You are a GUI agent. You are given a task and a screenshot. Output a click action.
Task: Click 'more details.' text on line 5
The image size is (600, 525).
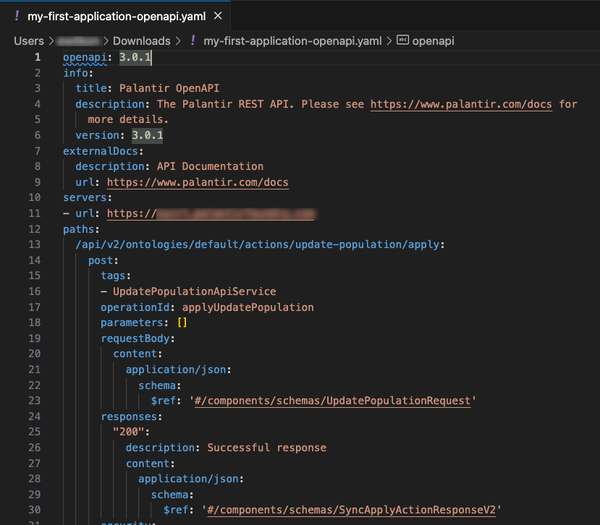tap(128, 119)
